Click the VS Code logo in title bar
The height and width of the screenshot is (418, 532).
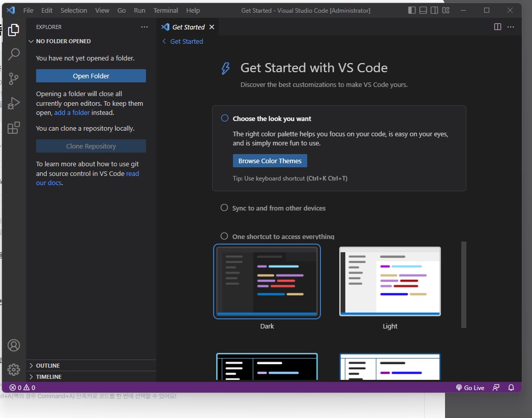[11, 10]
